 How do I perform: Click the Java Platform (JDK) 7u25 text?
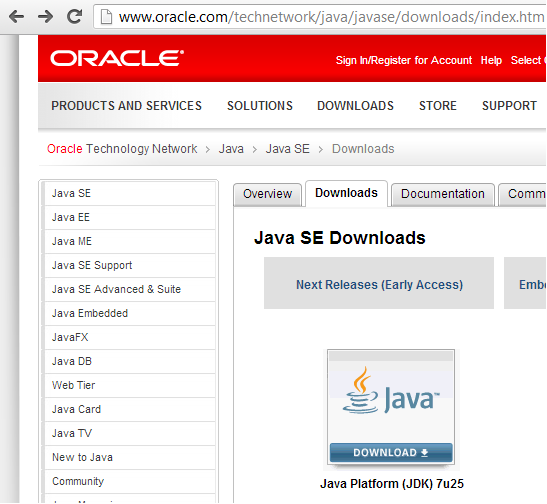[x=392, y=484]
